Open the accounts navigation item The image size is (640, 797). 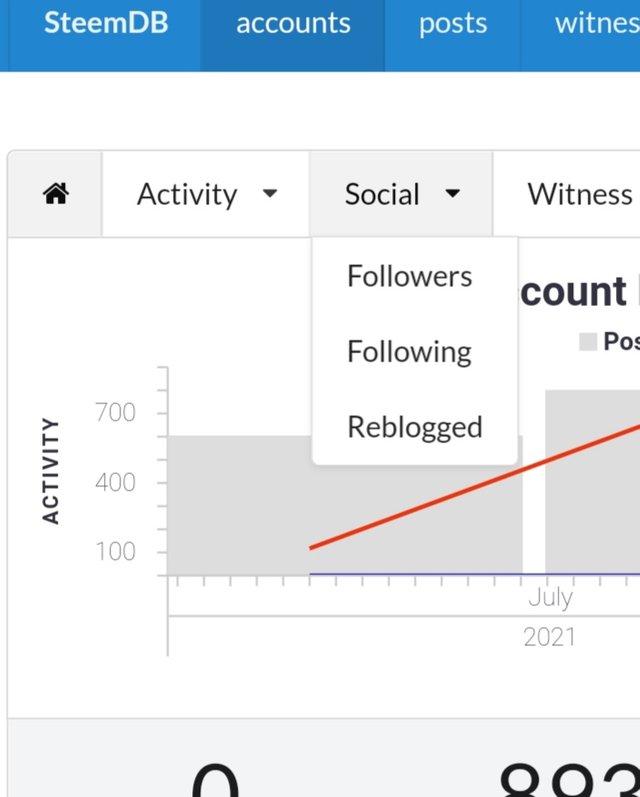click(x=293, y=23)
